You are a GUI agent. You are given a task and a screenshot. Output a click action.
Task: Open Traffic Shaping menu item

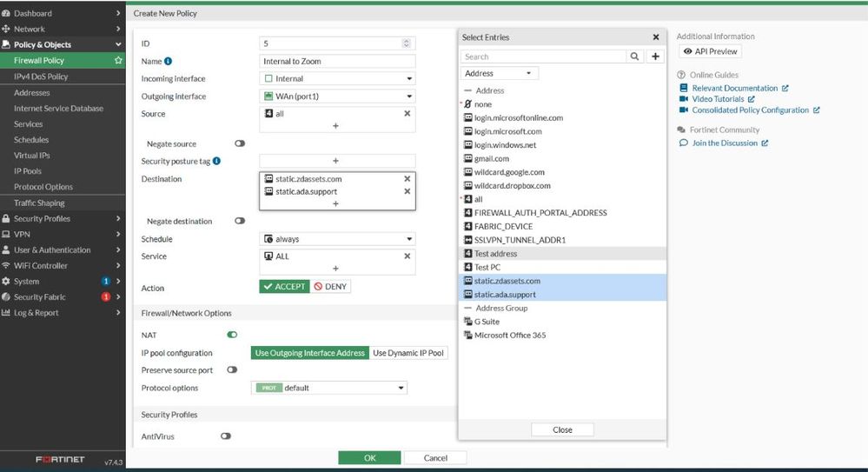click(39, 203)
